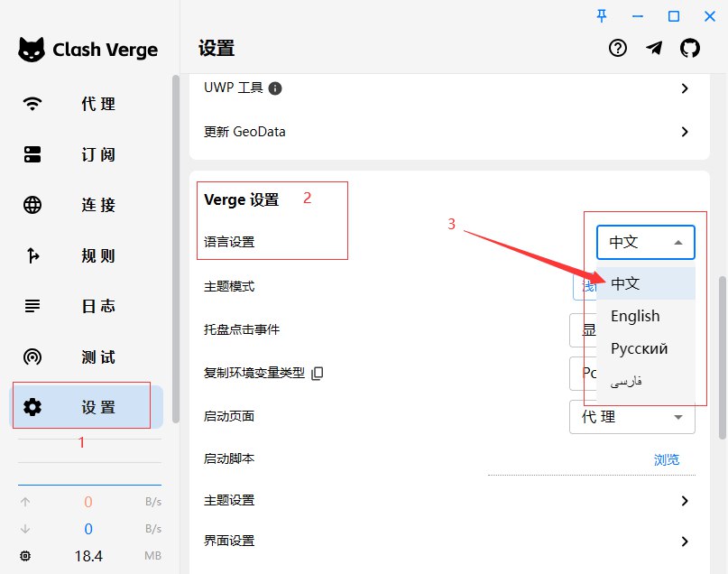
Task: Collapse the 中文 language dropdown
Action: tap(645, 242)
